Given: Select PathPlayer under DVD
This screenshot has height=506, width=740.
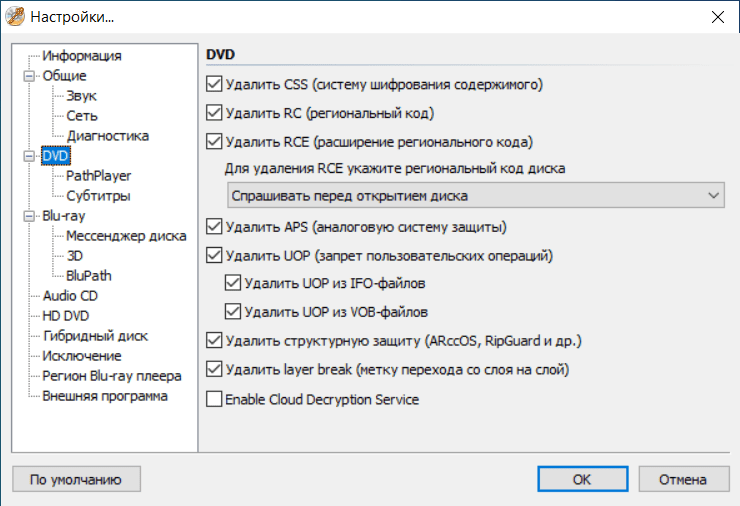Looking at the screenshot, I should [x=99, y=176].
